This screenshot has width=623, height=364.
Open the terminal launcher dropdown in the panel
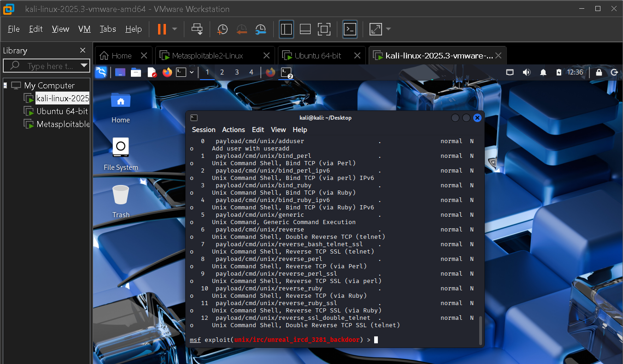coord(191,72)
